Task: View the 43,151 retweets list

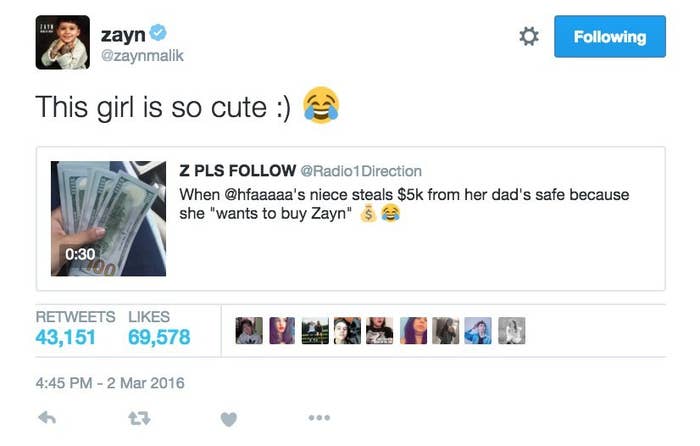Action: coord(66,338)
